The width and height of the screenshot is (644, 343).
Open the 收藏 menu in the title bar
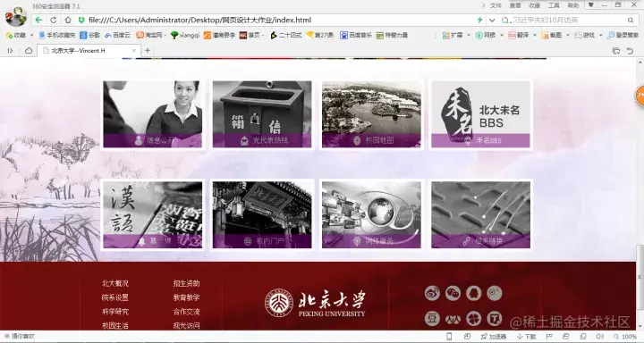point(534,5)
